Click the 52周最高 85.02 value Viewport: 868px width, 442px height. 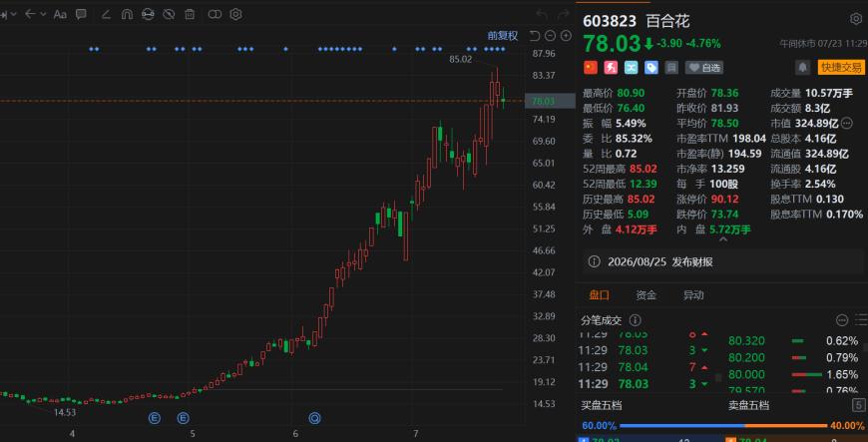click(644, 169)
